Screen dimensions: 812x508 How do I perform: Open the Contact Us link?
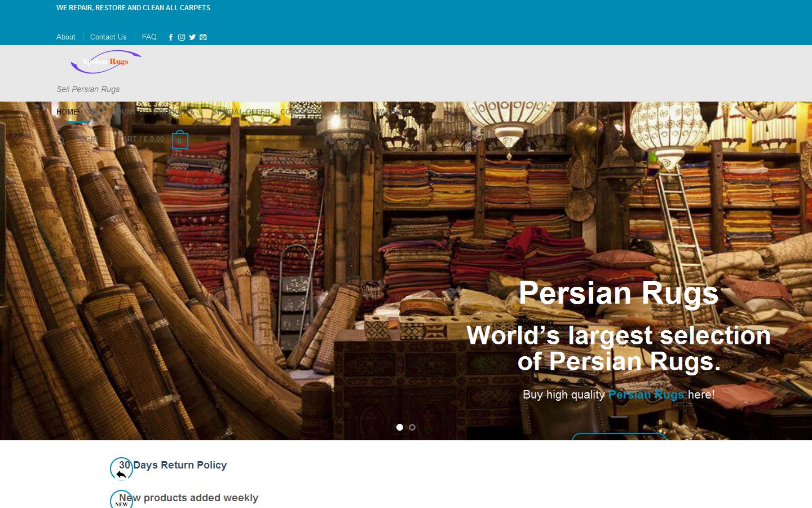click(108, 37)
